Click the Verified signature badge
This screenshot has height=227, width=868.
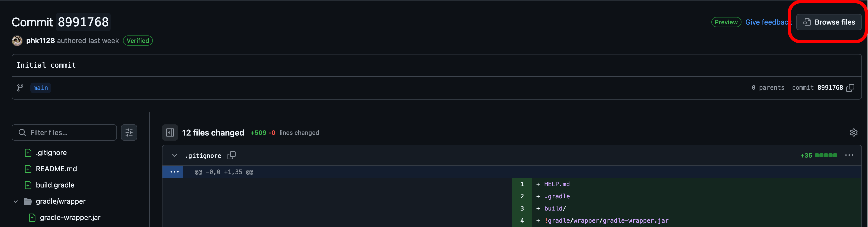click(138, 41)
